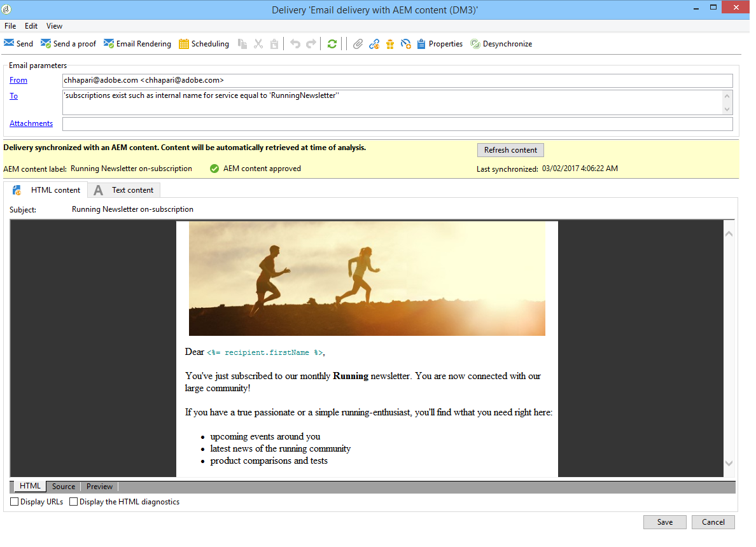Click the Attachments input field

point(397,124)
